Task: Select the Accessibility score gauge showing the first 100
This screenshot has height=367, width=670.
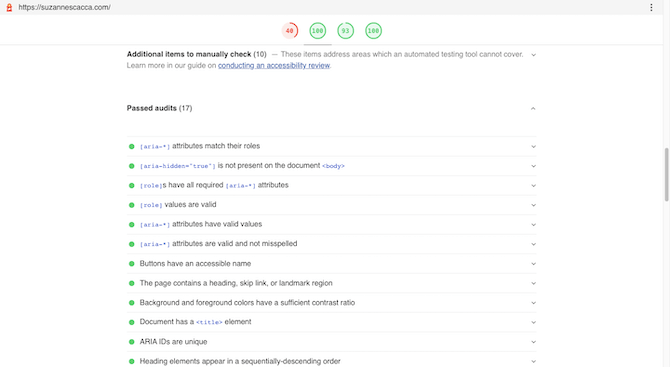Action: coord(317,31)
